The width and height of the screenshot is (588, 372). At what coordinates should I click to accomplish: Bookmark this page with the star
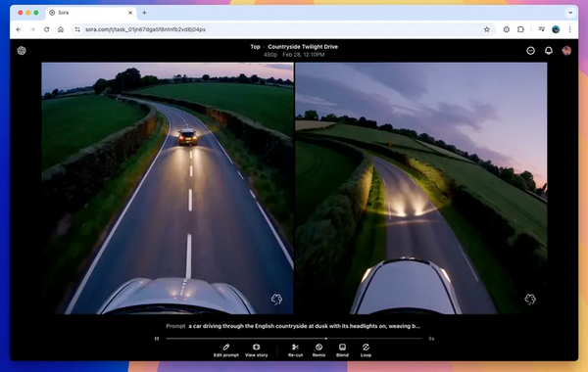coord(487,29)
